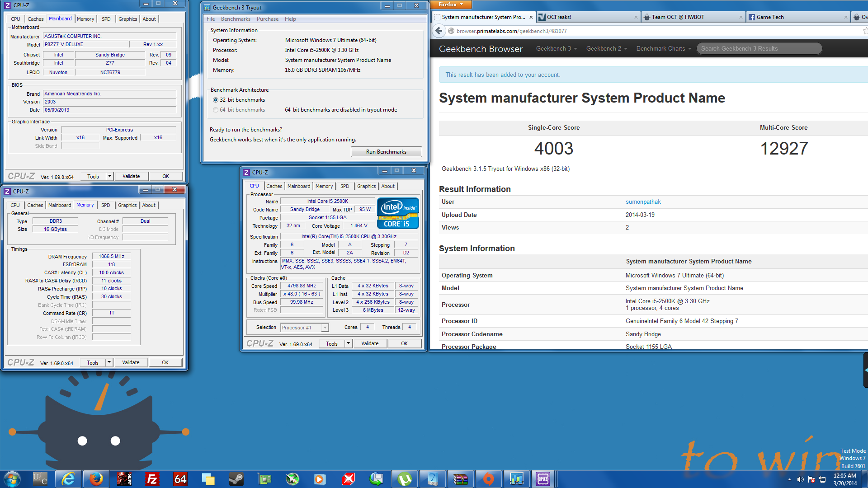Open the media player taskbar icon
Screen dimensions: 868x488
click(x=320, y=479)
